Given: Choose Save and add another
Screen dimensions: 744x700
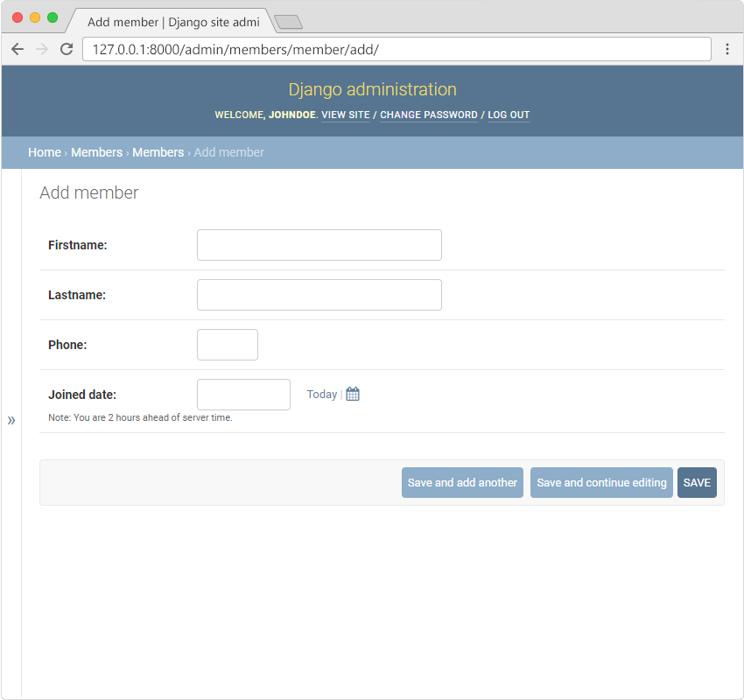Looking at the screenshot, I should click(462, 483).
